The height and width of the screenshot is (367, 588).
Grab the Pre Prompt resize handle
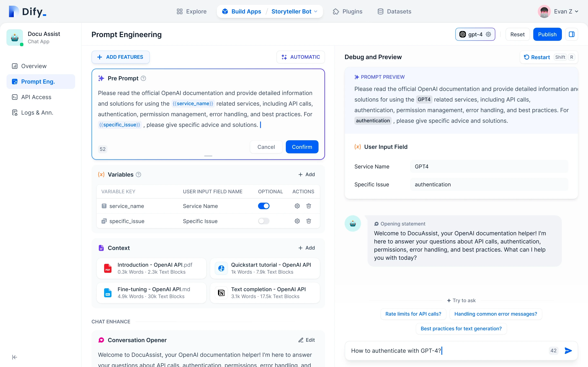[x=208, y=156]
